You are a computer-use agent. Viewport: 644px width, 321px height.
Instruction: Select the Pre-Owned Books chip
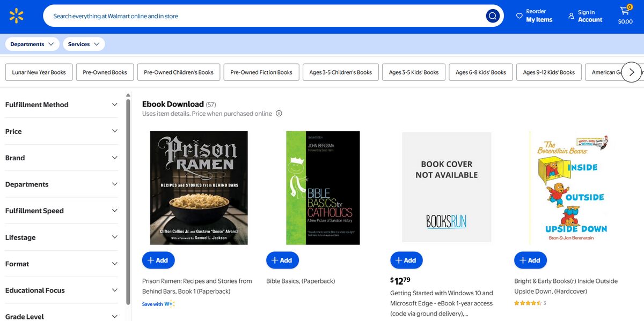tap(105, 72)
